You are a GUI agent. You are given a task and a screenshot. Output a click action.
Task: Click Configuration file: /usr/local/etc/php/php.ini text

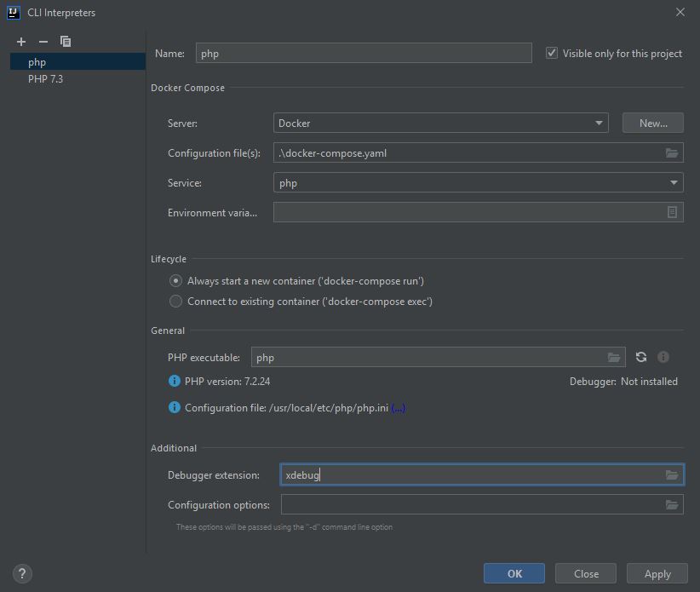pyautogui.click(x=287, y=408)
